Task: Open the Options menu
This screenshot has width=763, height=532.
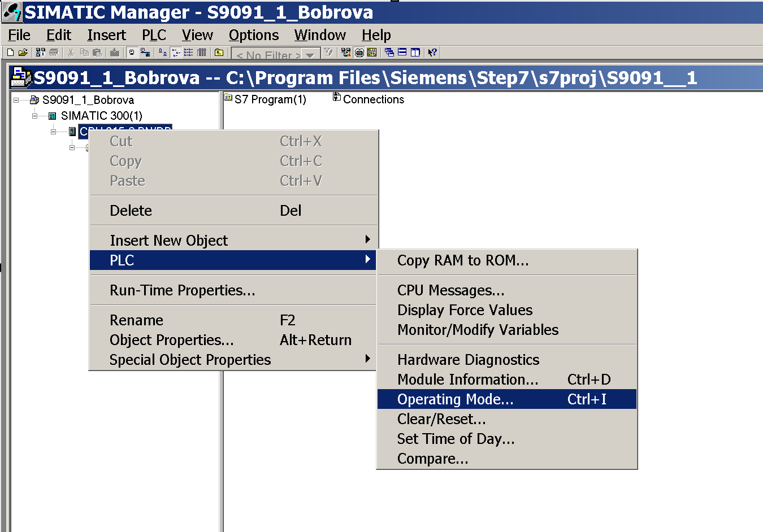Action: coord(254,35)
